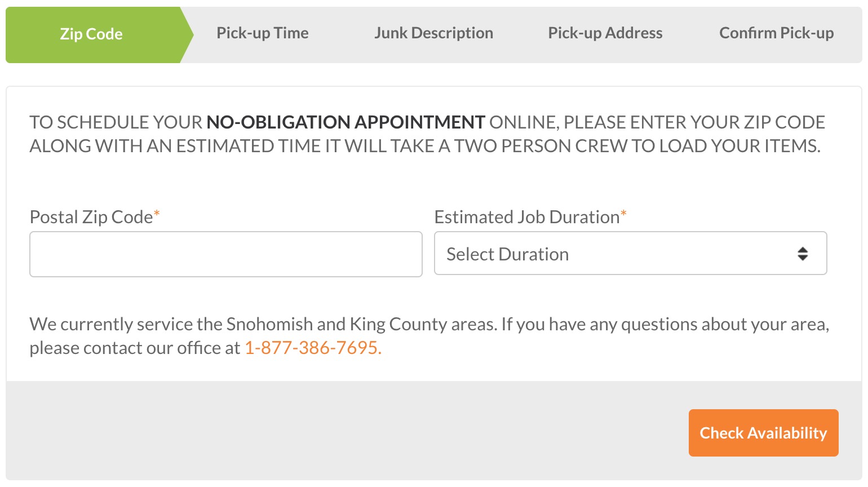The width and height of the screenshot is (868, 487).
Task: Go to the Pick-up Time step
Action: [263, 33]
